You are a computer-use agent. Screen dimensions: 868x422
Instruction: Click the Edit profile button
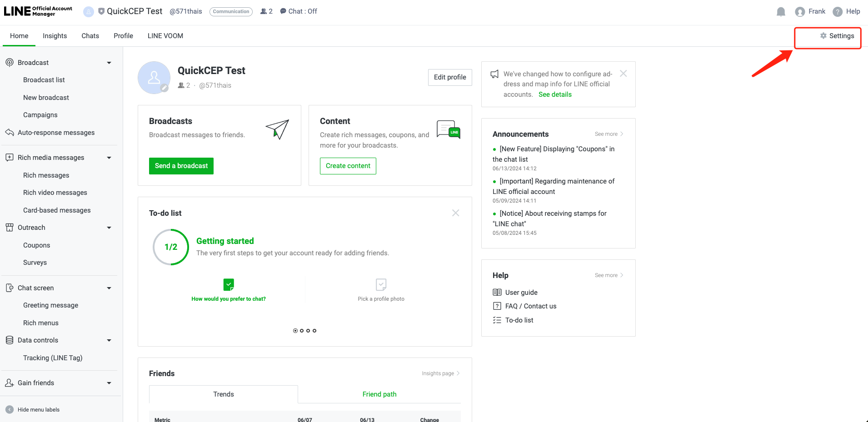point(450,77)
